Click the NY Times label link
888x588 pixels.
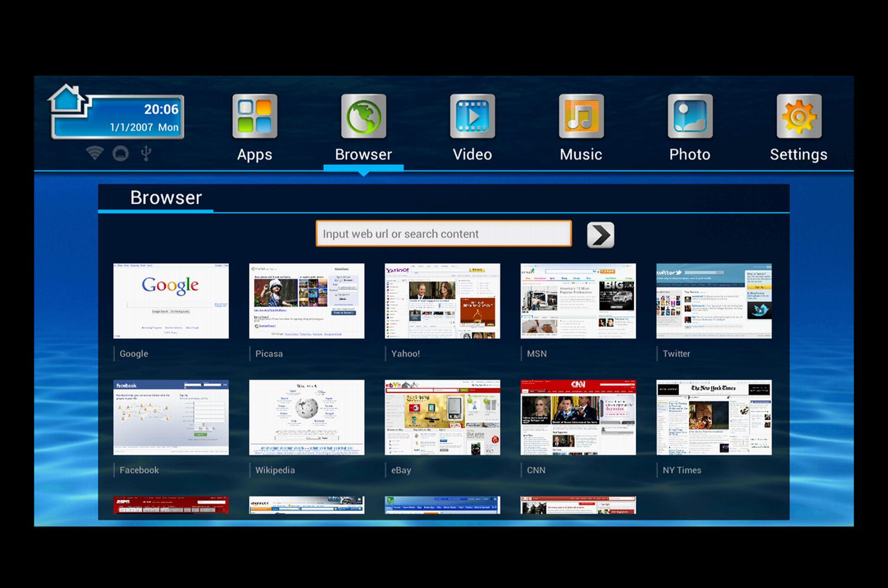pyautogui.click(x=682, y=470)
